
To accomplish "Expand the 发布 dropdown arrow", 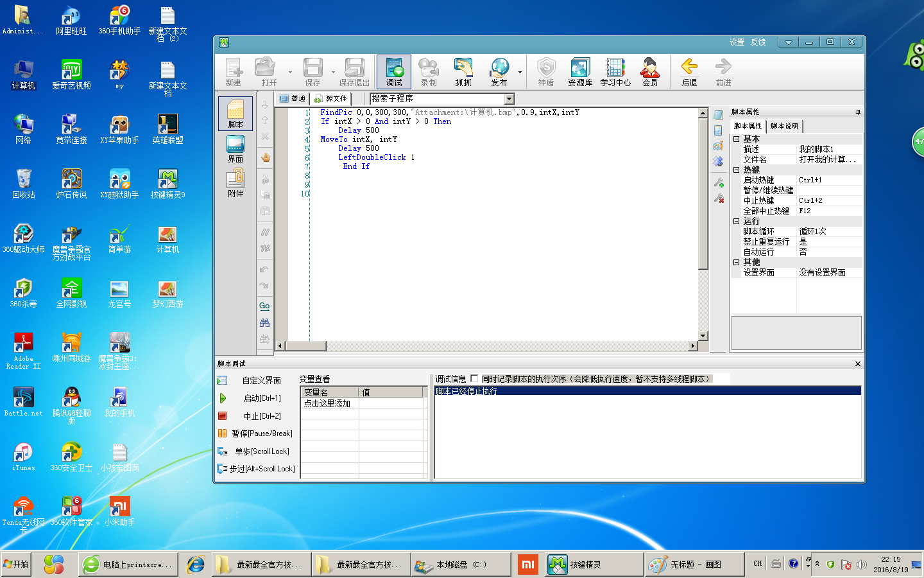I will point(520,73).
